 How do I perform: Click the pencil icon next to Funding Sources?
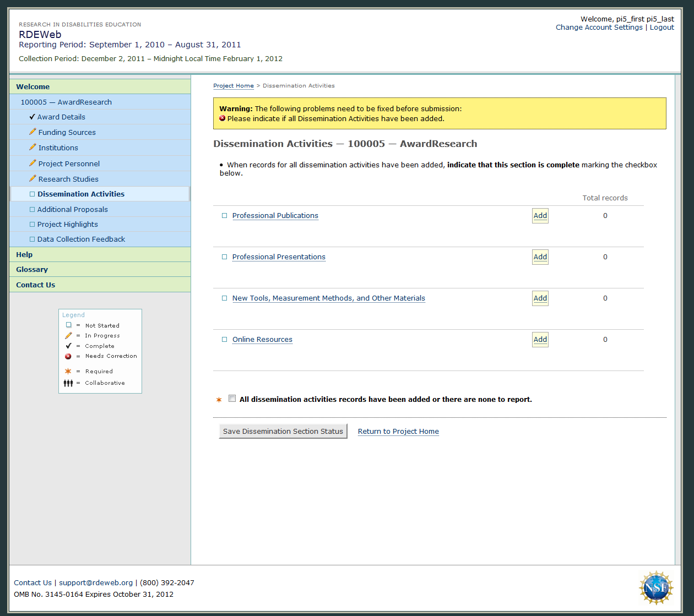click(x=32, y=132)
